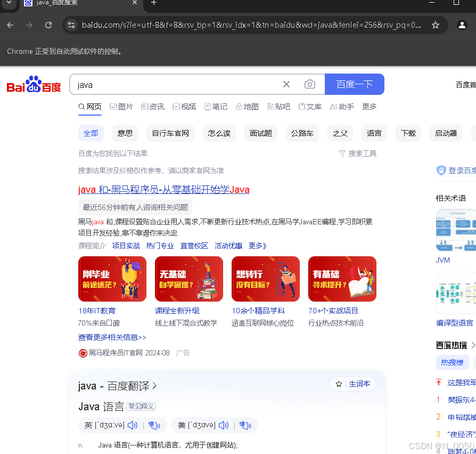Open the 想转行没有目标 ad image
476x454 pixels.
click(266, 279)
